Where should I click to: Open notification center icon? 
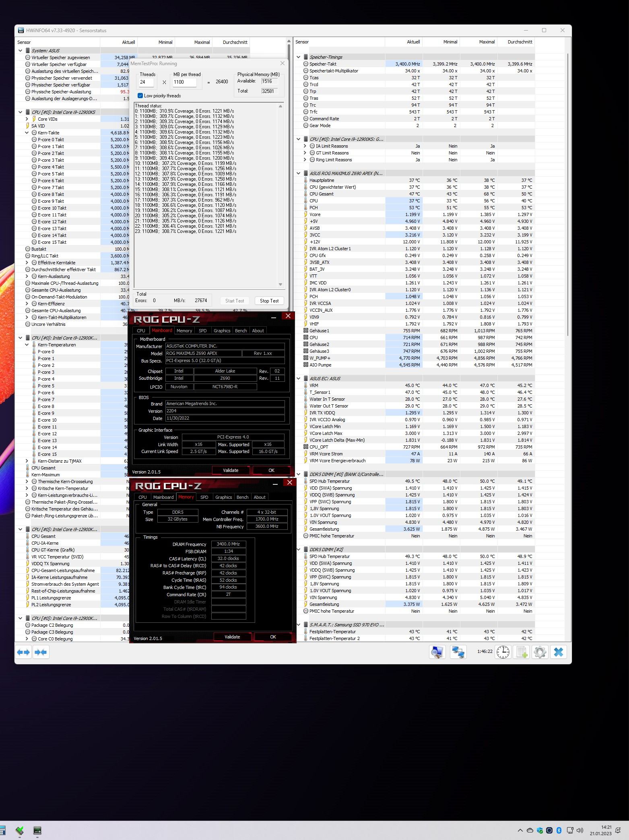(x=618, y=830)
